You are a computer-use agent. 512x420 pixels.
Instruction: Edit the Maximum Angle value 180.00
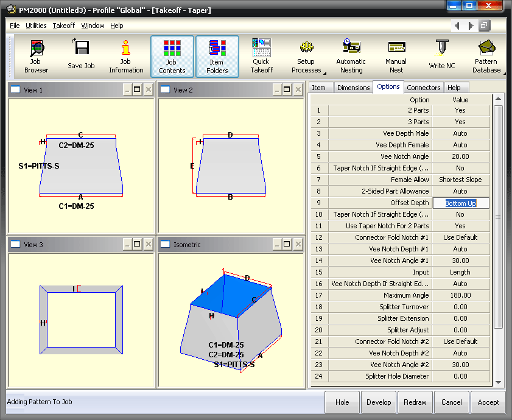click(x=461, y=295)
